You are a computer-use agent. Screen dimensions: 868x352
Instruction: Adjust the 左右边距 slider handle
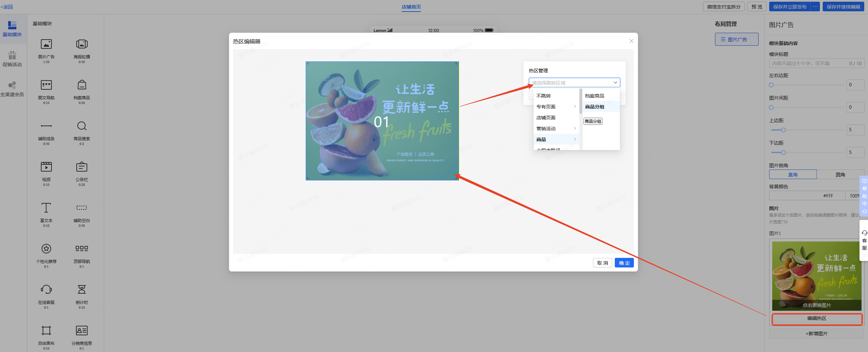pos(771,85)
